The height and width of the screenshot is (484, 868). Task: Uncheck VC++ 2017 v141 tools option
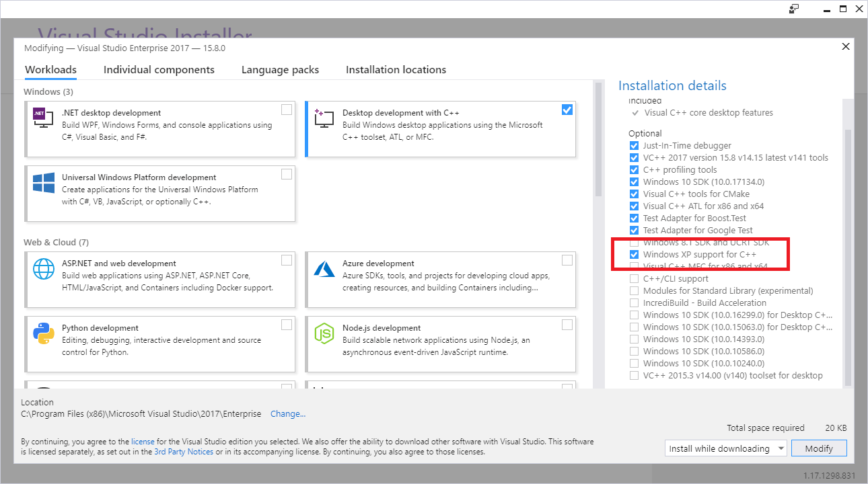click(x=634, y=158)
